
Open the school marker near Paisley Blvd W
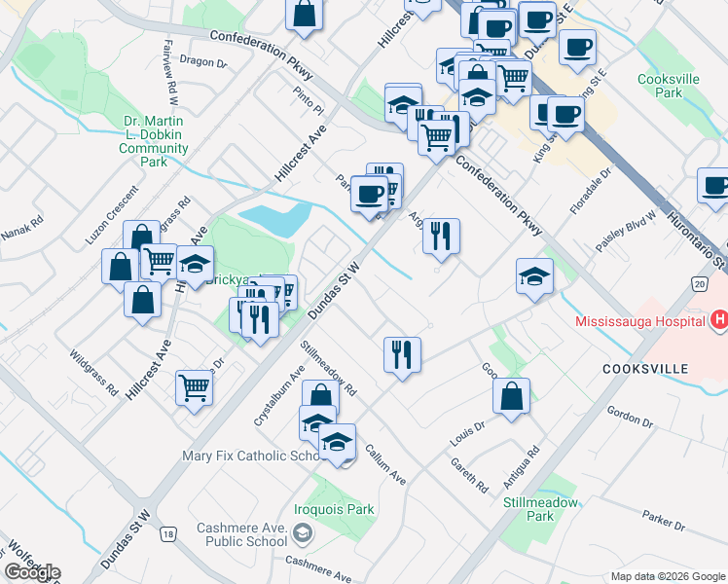click(x=535, y=277)
